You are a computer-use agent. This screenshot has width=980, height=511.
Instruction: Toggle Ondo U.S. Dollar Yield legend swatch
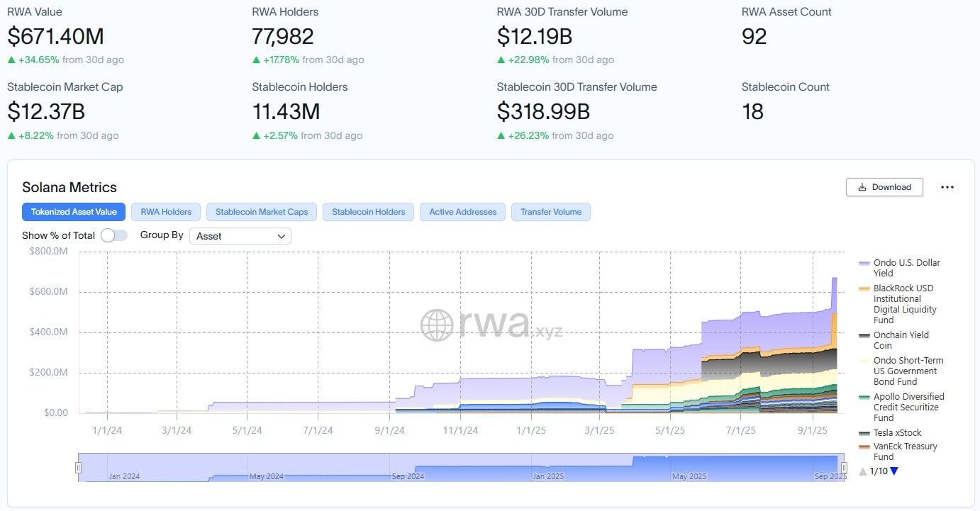click(x=864, y=263)
